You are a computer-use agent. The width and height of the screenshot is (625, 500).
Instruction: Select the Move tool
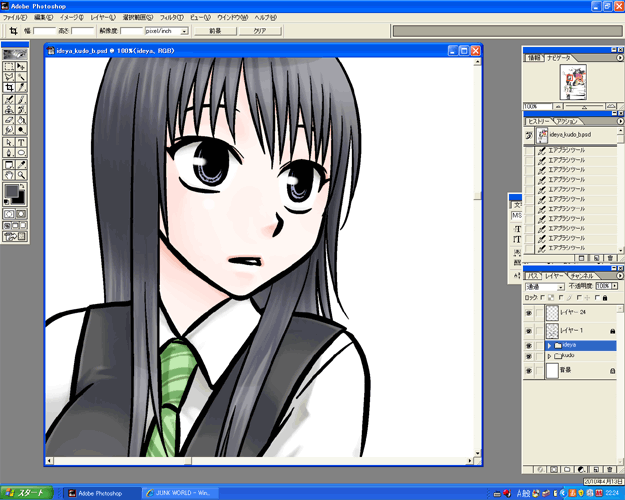click(x=21, y=66)
